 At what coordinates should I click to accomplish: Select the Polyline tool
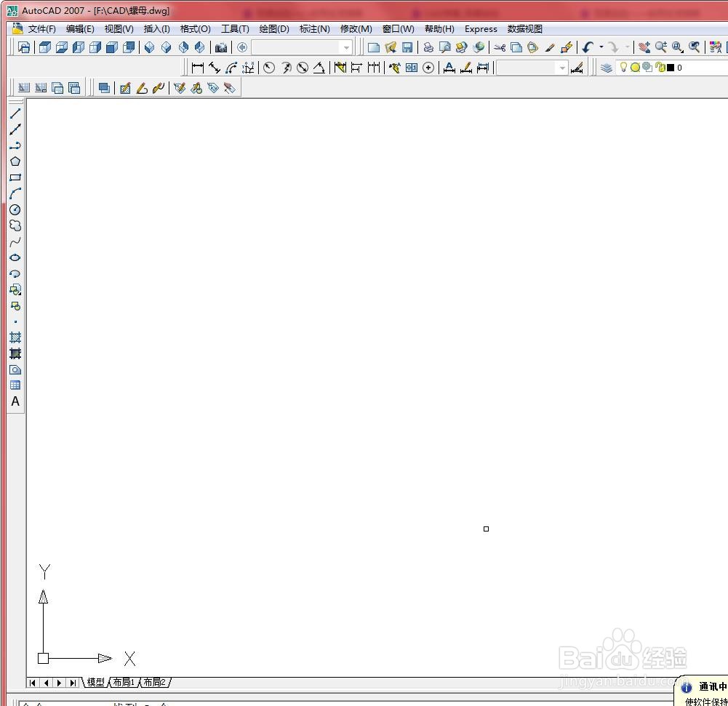[15, 145]
